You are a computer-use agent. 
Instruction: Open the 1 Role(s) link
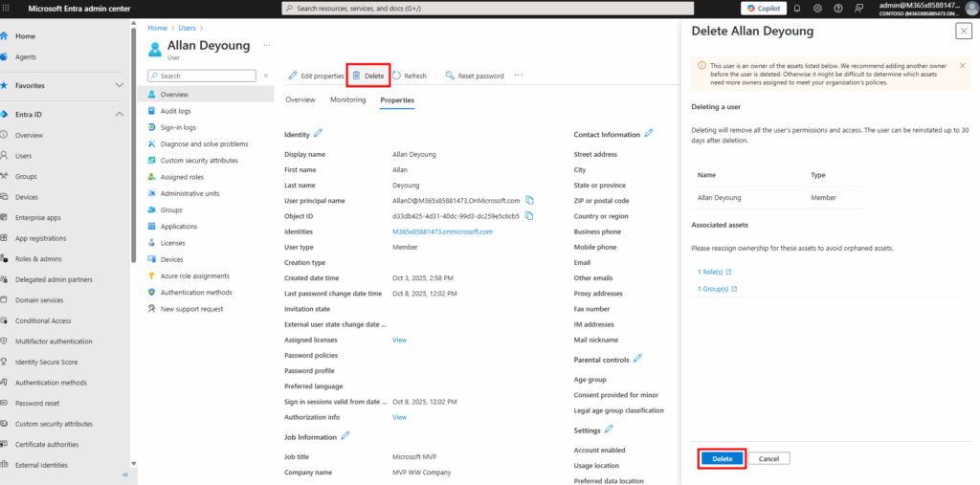713,272
